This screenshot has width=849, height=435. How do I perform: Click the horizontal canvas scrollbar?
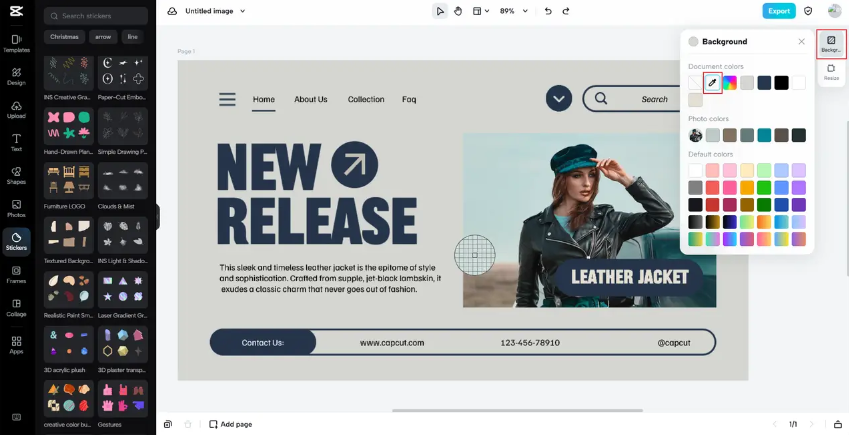(517, 411)
